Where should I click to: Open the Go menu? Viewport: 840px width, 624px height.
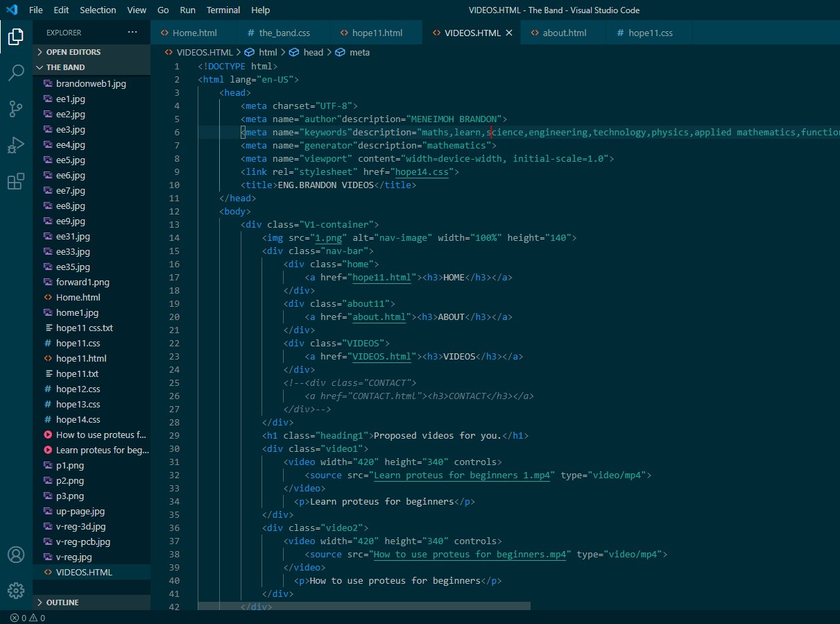(x=163, y=10)
